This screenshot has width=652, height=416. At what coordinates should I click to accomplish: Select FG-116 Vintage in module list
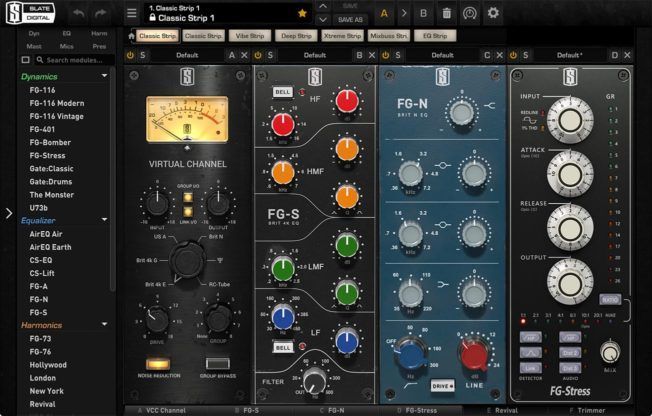[x=57, y=116]
